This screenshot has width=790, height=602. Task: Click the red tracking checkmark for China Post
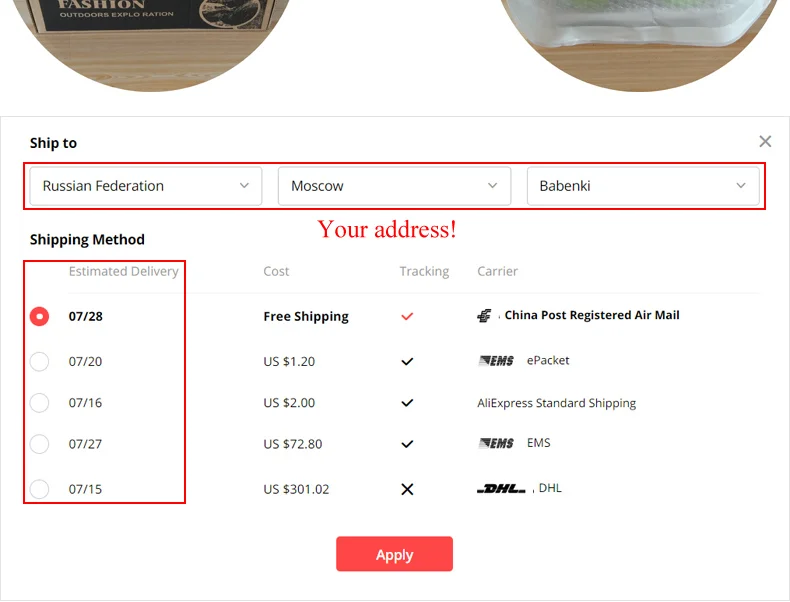[407, 316]
